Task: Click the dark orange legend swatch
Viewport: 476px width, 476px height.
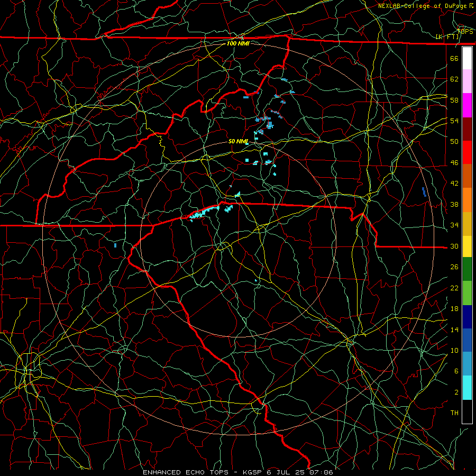Action: point(467,176)
